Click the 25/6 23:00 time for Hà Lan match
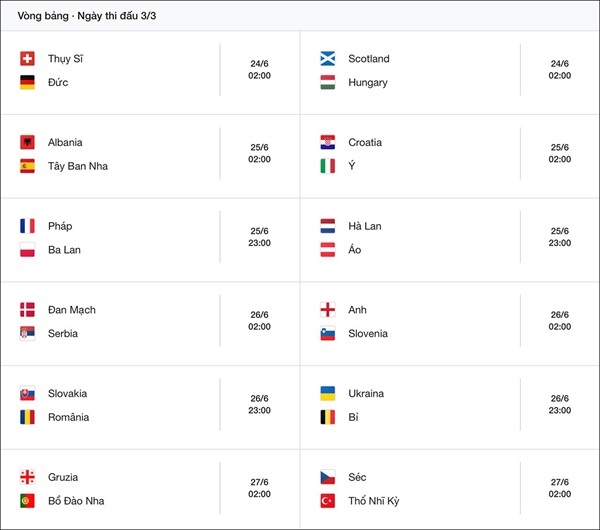 pyautogui.click(x=560, y=237)
